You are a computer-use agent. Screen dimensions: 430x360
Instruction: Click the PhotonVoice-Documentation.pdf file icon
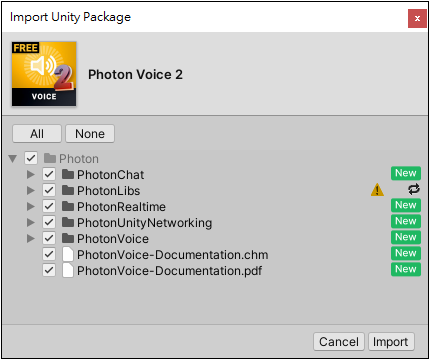[x=68, y=270]
